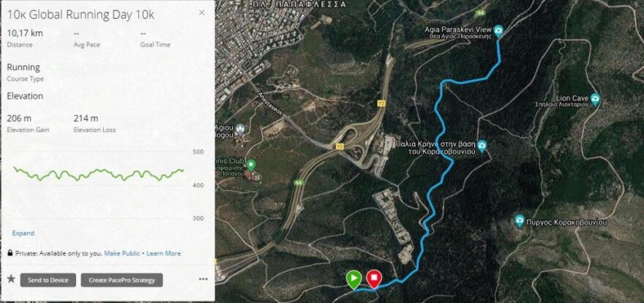
Task: Click the green Tennis Club map pin
Action: click(x=250, y=165)
